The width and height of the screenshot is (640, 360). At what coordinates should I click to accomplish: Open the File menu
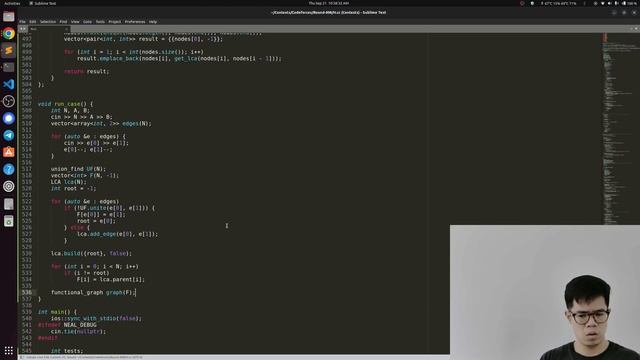(x=22, y=22)
